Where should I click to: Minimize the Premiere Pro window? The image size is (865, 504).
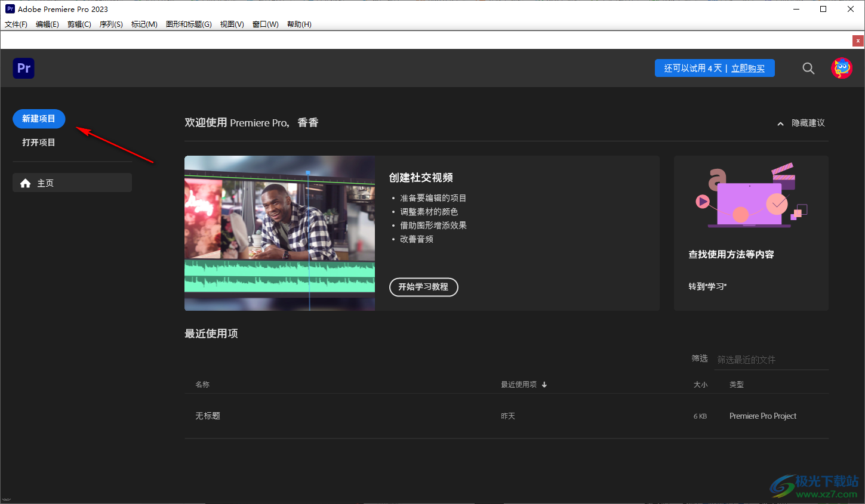point(796,9)
